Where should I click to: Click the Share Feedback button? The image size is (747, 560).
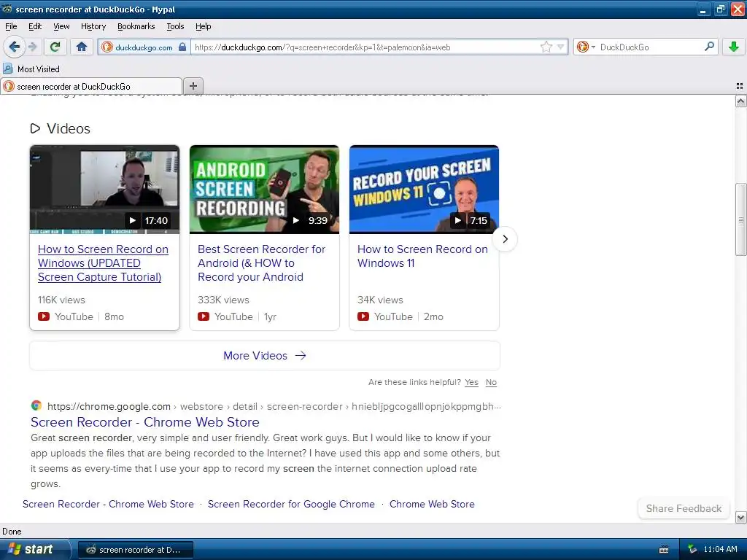[x=684, y=508]
